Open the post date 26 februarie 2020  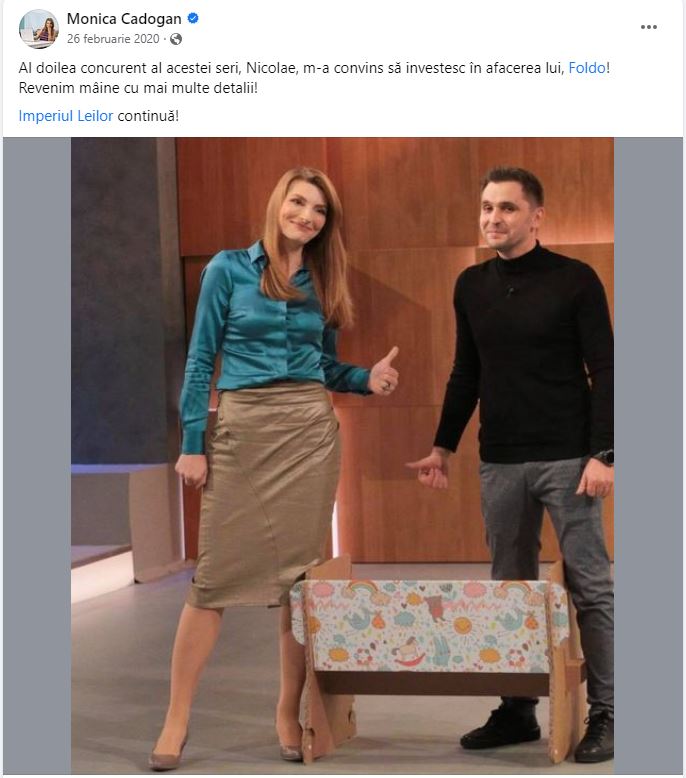(x=113, y=39)
